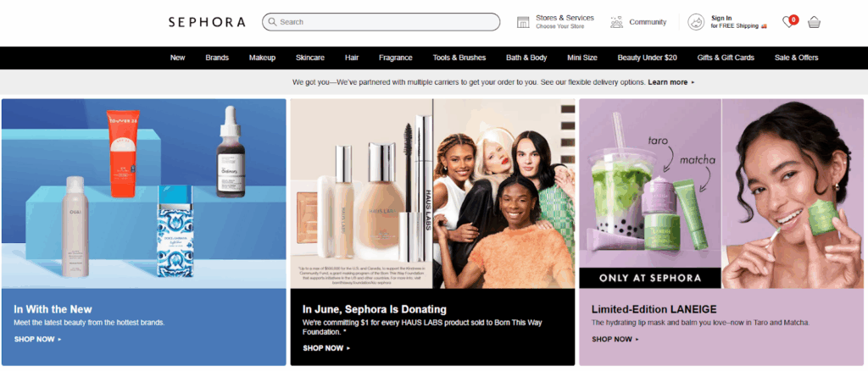Image resolution: width=868 pixels, height=371 pixels.
Task: Open the Community link
Action: 648,22
